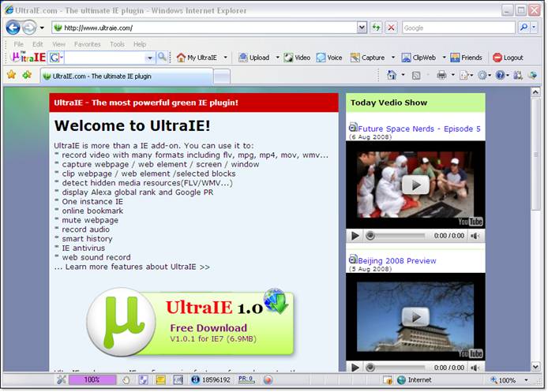548x392 pixels.
Task: Click Future Space Nerds - Episode 5 link
Action: click(x=419, y=129)
